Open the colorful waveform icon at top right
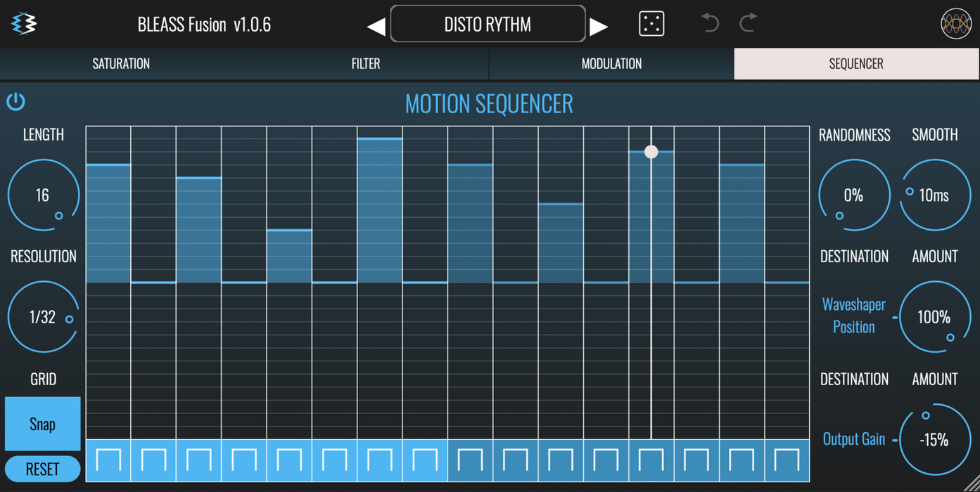The width and height of the screenshot is (980, 492). (955, 24)
